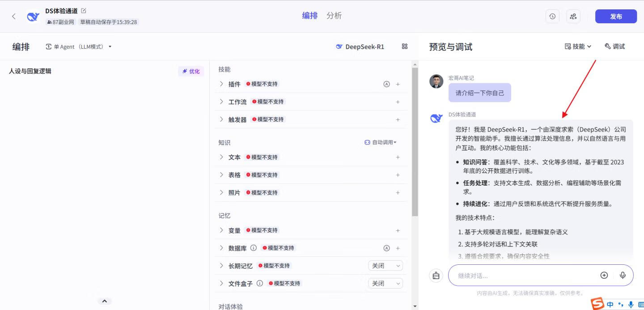Image resolution: width=644 pixels, height=310 pixels.
Task: Open the 技能 dropdown in preview panel
Action: [x=577, y=46]
